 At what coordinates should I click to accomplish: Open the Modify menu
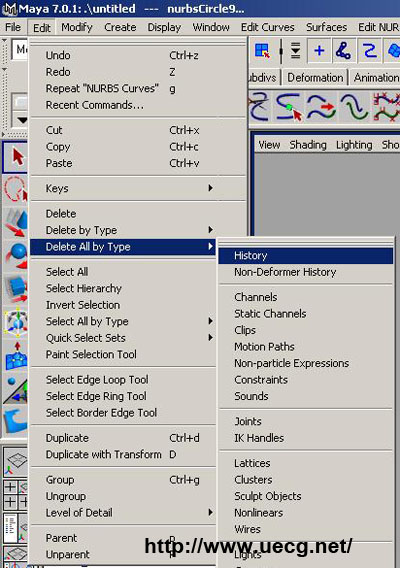coord(77,27)
